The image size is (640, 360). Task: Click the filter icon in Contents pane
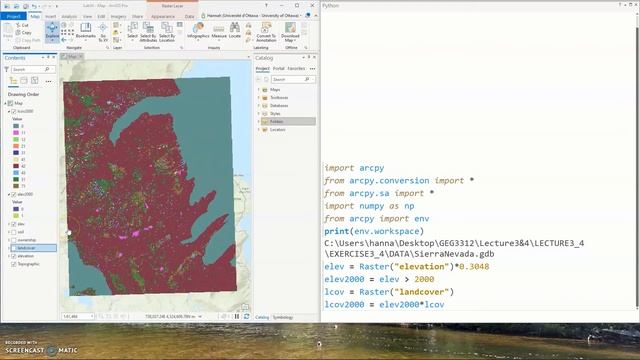coord(7,69)
